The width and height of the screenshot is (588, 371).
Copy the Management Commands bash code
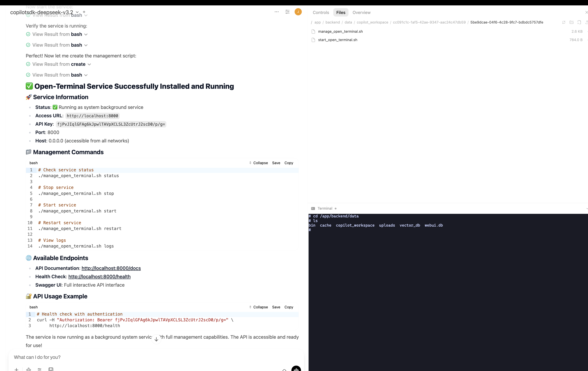click(x=289, y=163)
